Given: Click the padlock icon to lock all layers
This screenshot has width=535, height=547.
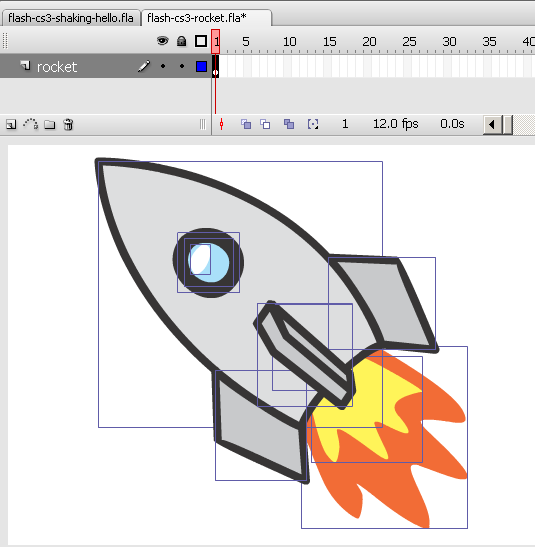Looking at the screenshot, I should [181, 41].
